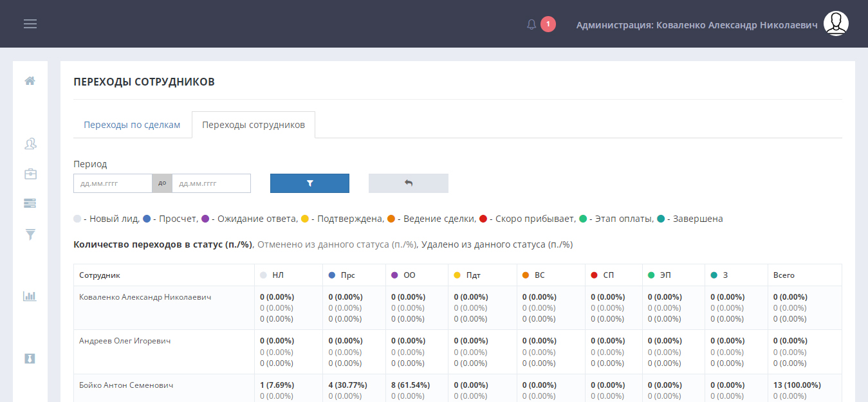Click the notifications bell icon
This screenshot has height=402, width=868.
[x=531, y=24]
